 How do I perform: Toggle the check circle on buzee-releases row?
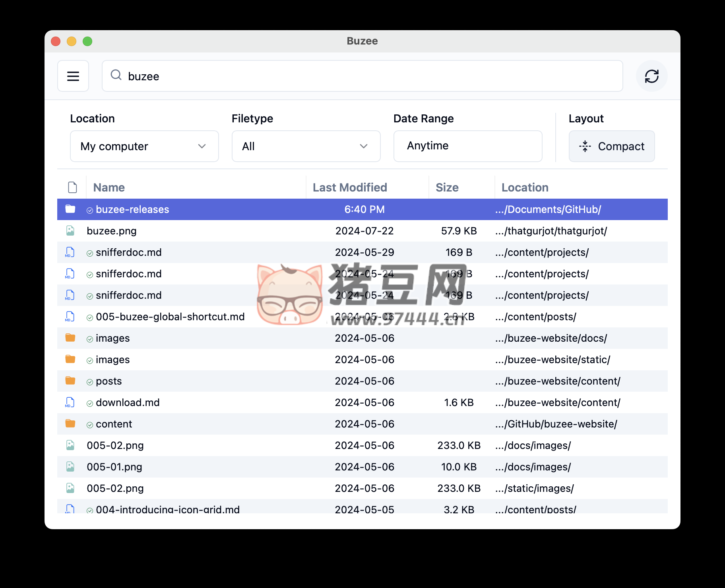click(90, 209)
